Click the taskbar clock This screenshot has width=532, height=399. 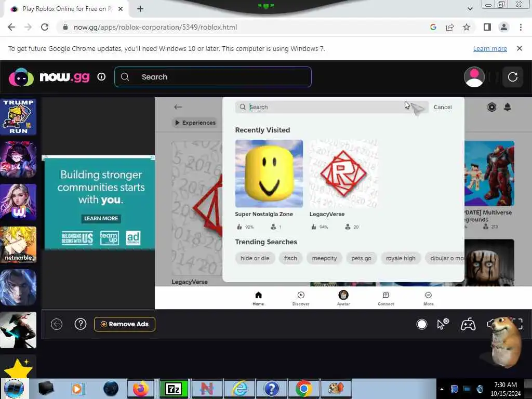pyautogui.click(x=505, y=389)
